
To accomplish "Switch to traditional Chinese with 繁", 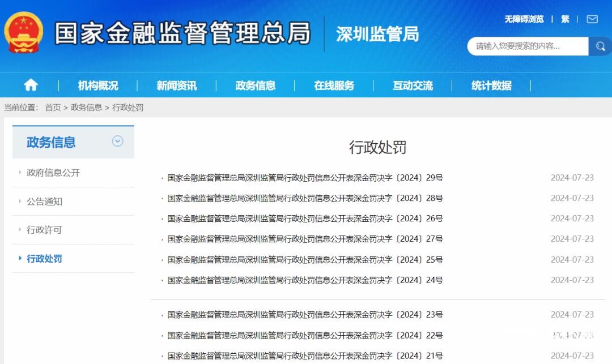I will tap(565, 19).
